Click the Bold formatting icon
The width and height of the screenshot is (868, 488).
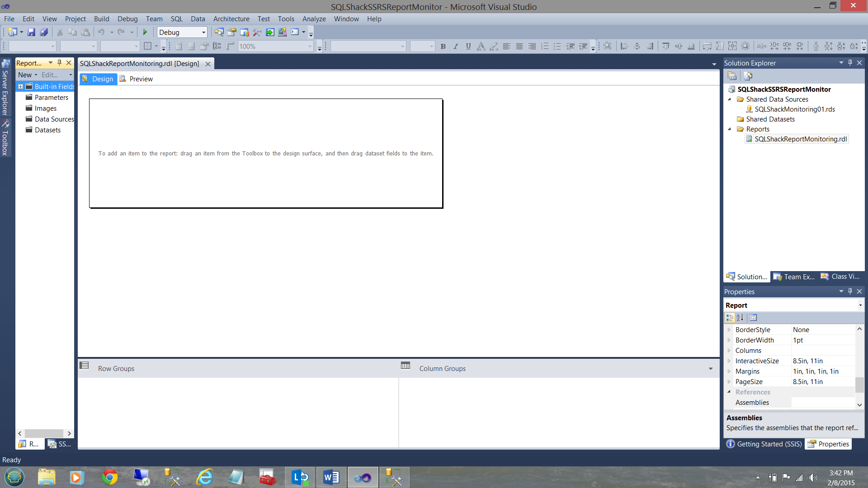tap(443, 46)
